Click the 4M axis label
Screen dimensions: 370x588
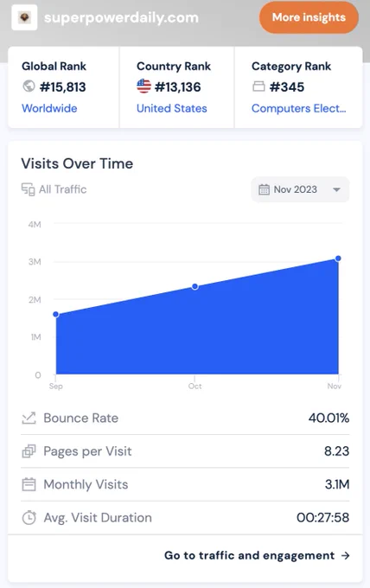35,225
